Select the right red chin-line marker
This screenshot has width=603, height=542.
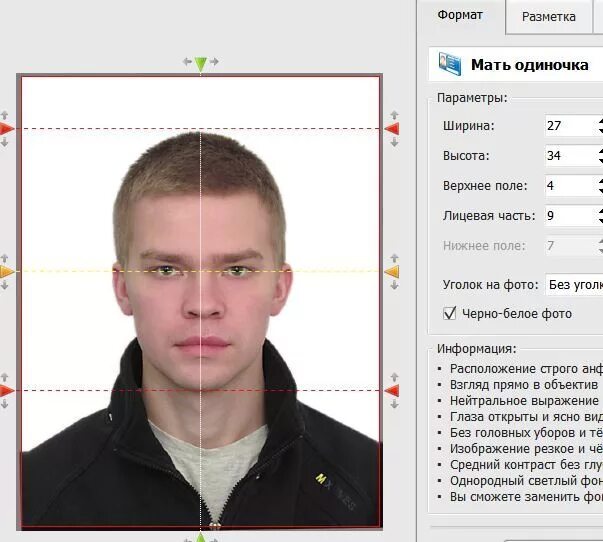point(392,391)
